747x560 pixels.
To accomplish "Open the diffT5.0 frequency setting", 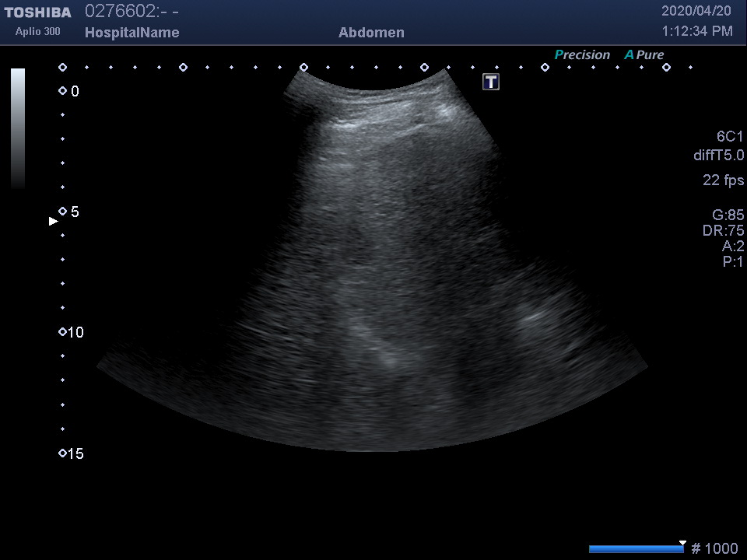I will (x=718, y=156).
